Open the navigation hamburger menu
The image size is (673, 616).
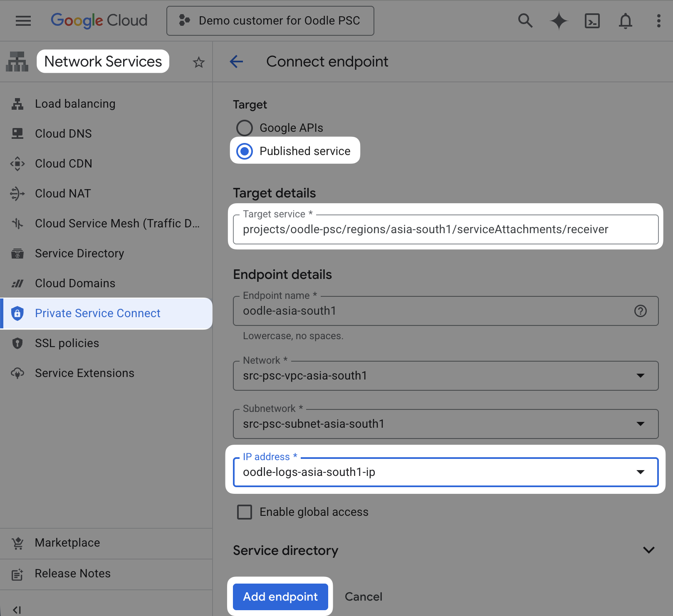[x=23, y=20]
